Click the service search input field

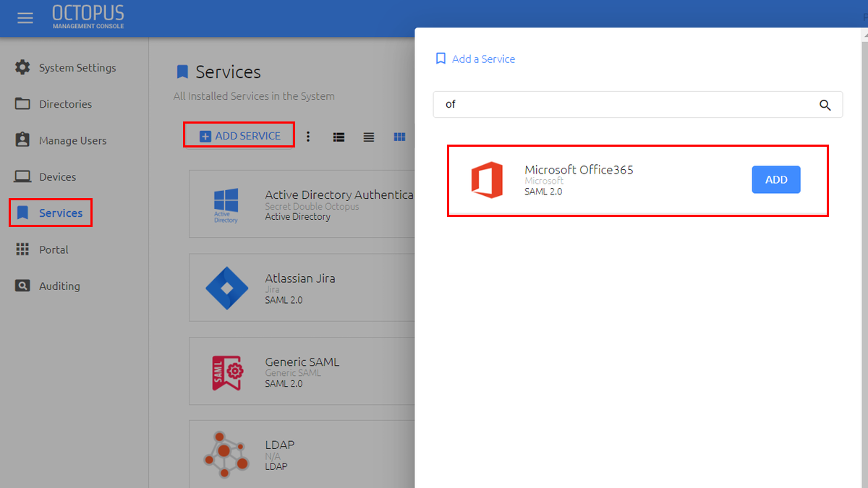click(x=638, y=104)
